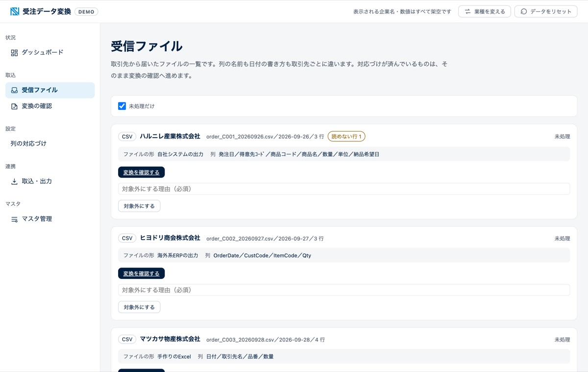This screenshot has height=372, width=588.
Task: Click the マスタ管理 list icon
Action: [14, 219]
